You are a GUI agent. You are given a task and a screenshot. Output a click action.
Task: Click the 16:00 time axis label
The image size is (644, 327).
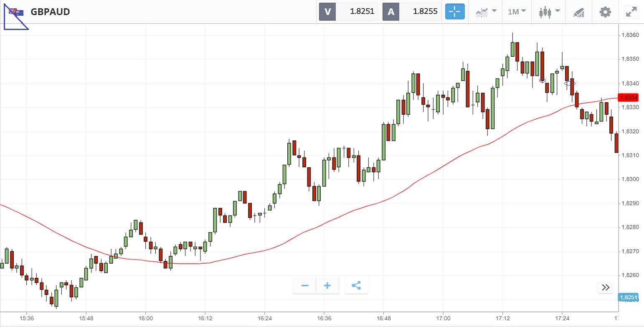click(145, 319)
